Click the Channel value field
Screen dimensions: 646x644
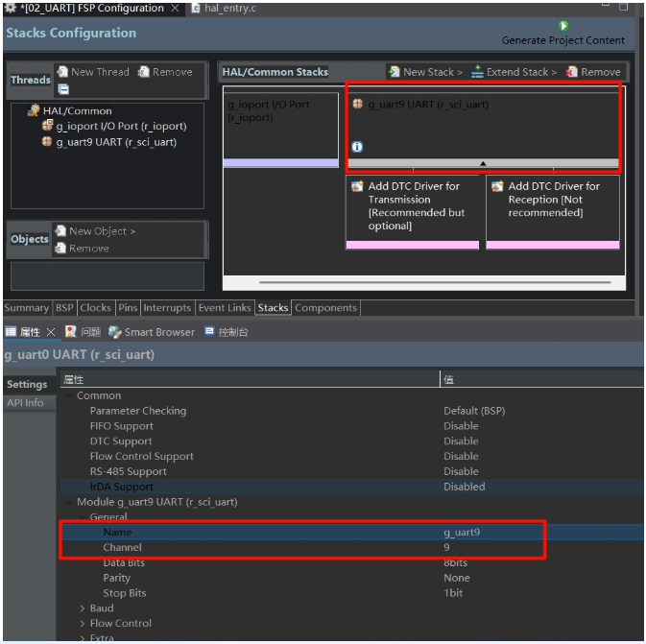(492, 547)
